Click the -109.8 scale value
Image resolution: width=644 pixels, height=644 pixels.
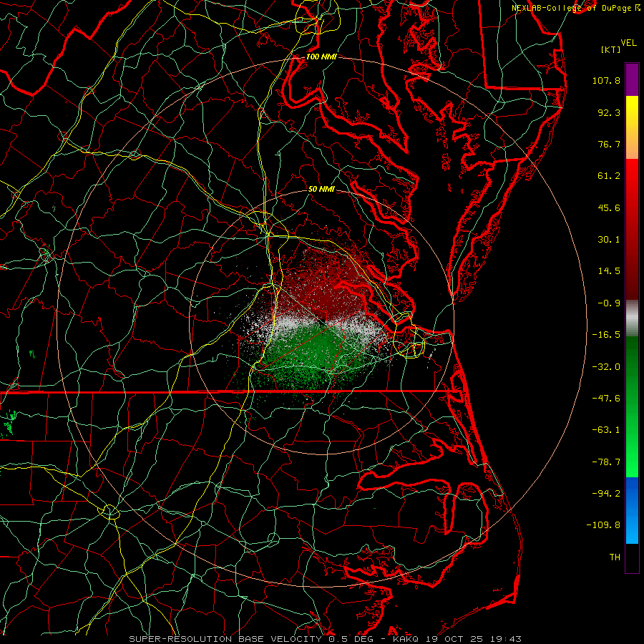pyautogui.click(x=604, y=525)
